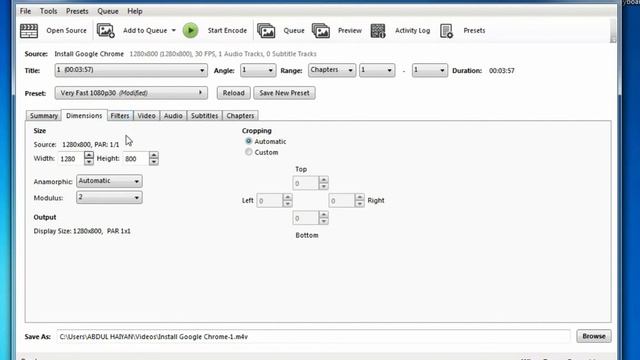The image size is (640, 360).
Task: Click the Add to Queue picture icon
Action: (106, 31)
